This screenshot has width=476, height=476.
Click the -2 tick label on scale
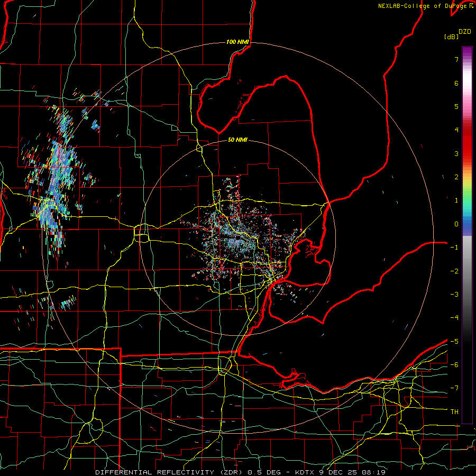click(x=454, y=271)
